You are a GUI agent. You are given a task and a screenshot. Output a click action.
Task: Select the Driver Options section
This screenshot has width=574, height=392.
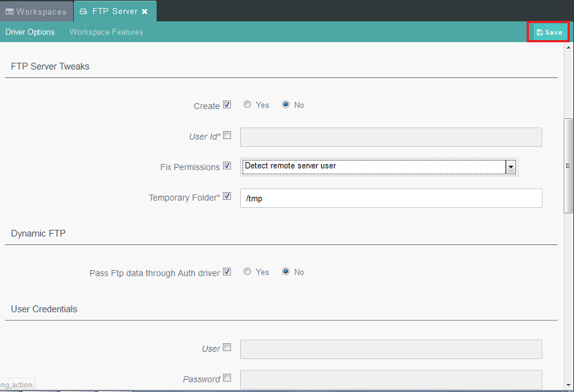coord(30,32)
